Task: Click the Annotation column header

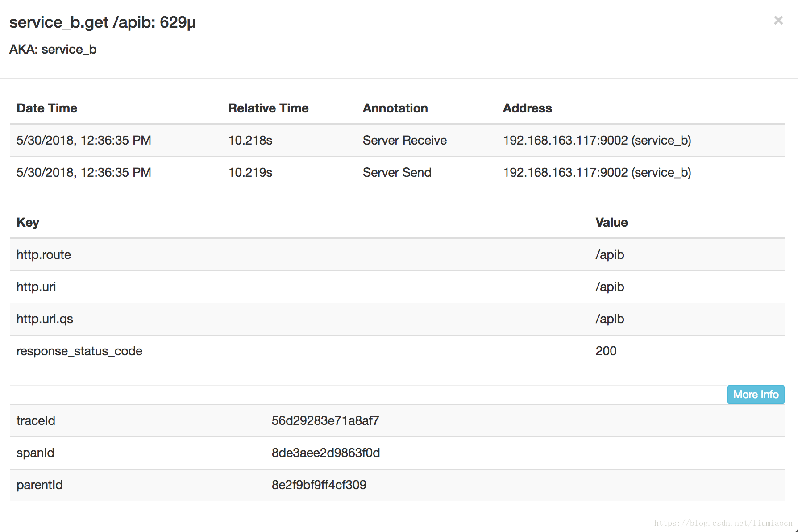Action: click(395, 108)
